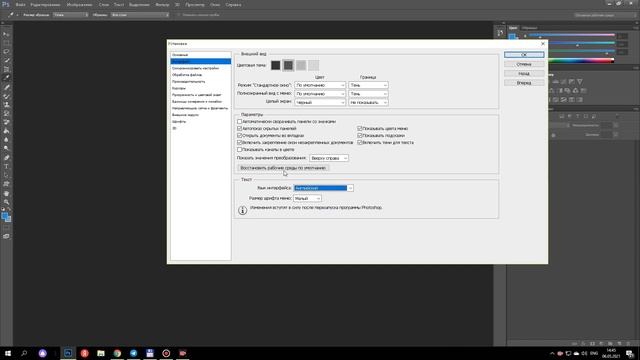
Task: Open the 'Просмотр' menu
Action: 195,4
